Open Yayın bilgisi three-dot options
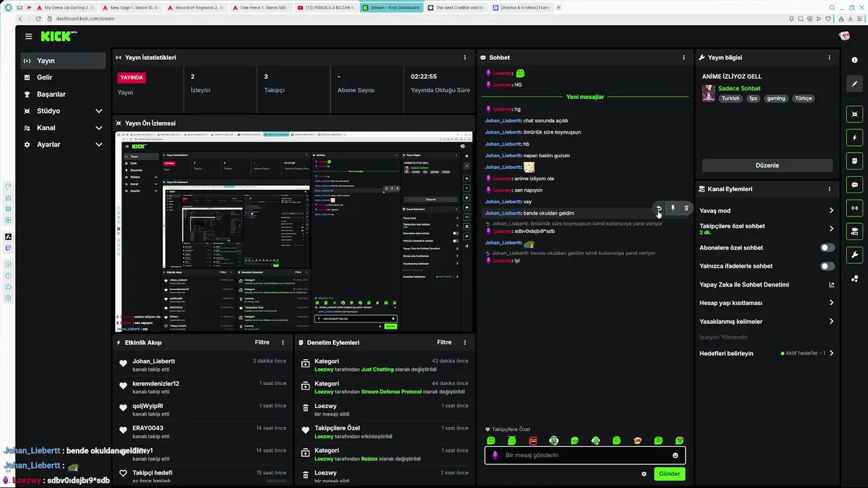Viewport: 868px width, 488px height. (x=829, y=58)
